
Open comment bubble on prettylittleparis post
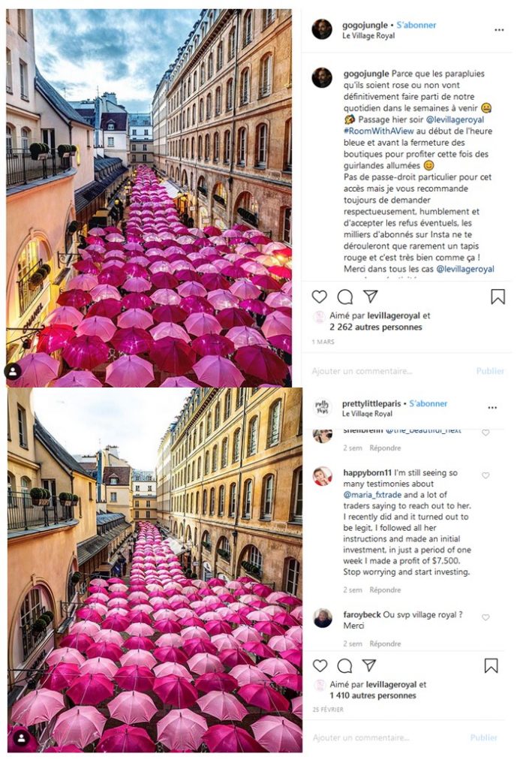pos(345,665)
